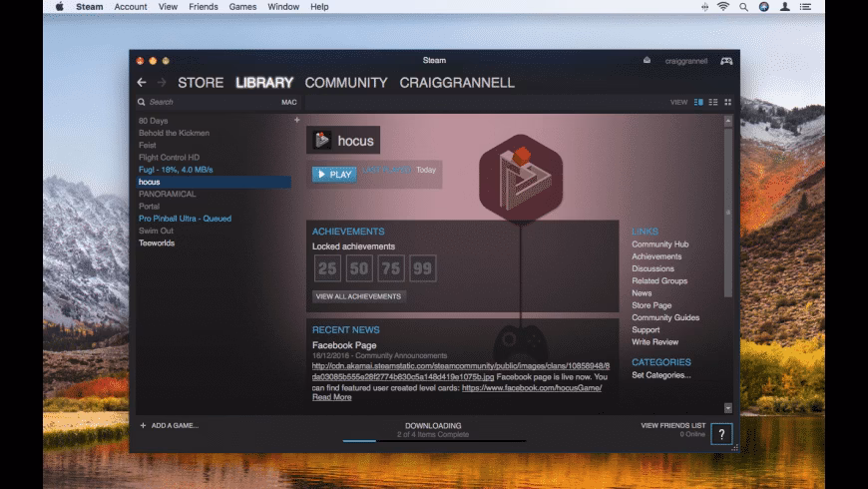Click the locked 25 achievement badge
The image size is (868, 489).
(x=327, y=268)
